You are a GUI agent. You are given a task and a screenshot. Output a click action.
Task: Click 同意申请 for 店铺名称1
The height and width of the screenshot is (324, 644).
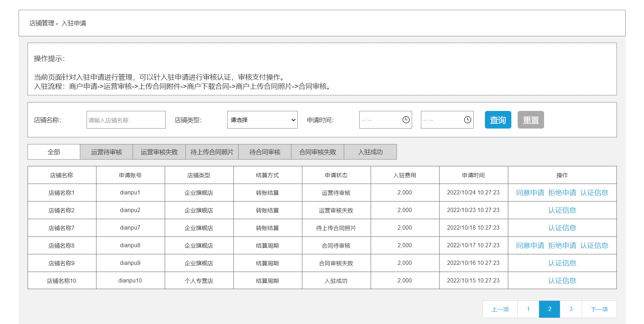click(530, 193)
